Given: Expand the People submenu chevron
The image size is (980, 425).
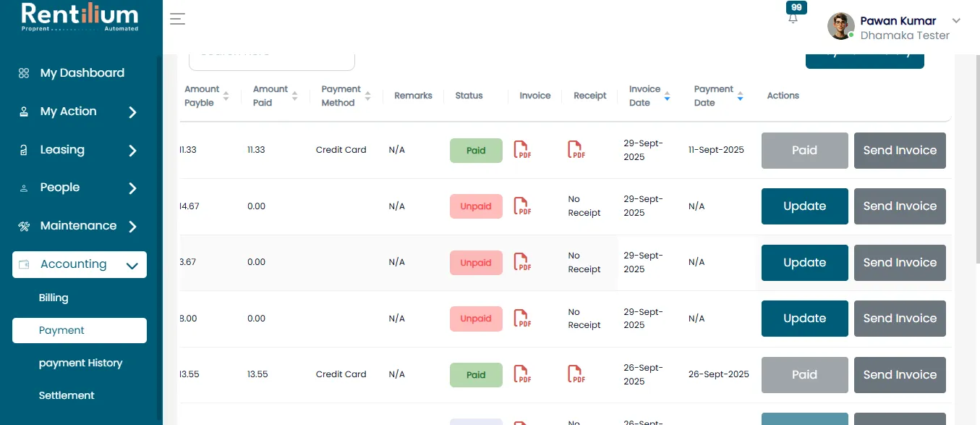Looking at the screenshot, I should 132,188.
